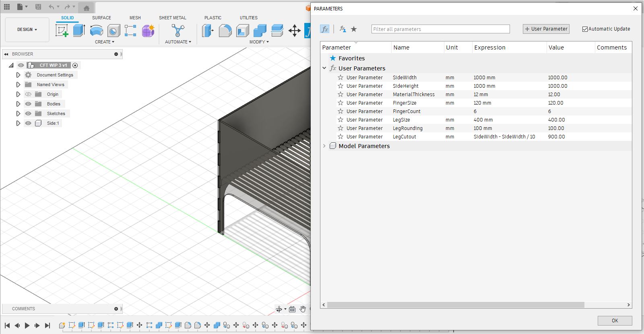Jump to timeline beginning
Viewport: 644px width, 334px height.
(x=7, y=326)
